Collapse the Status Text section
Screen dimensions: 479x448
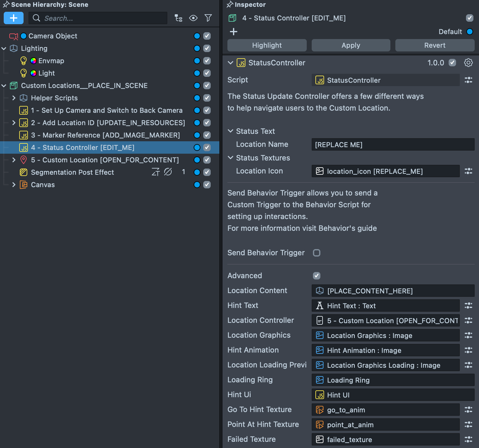[x=231, y=131]
